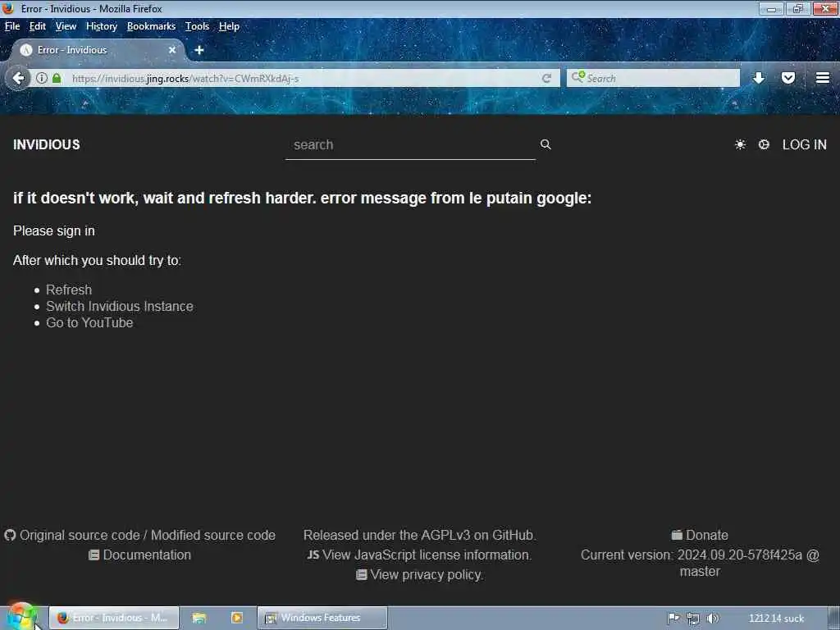This screenshot has height=630, width=840.
Task: Click the search engine icon in Firefox search box
Action: pyautogui.click(x=577, y=78)
